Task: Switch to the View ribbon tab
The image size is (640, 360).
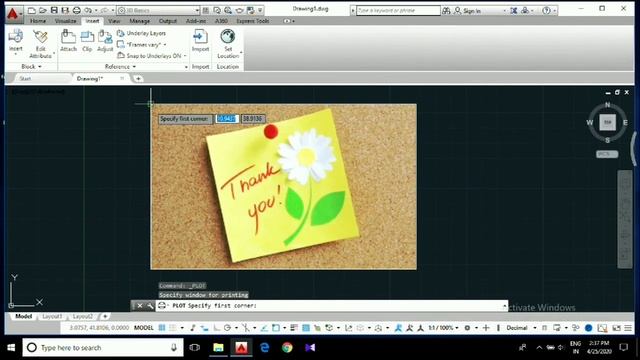Action: [114, 21]
